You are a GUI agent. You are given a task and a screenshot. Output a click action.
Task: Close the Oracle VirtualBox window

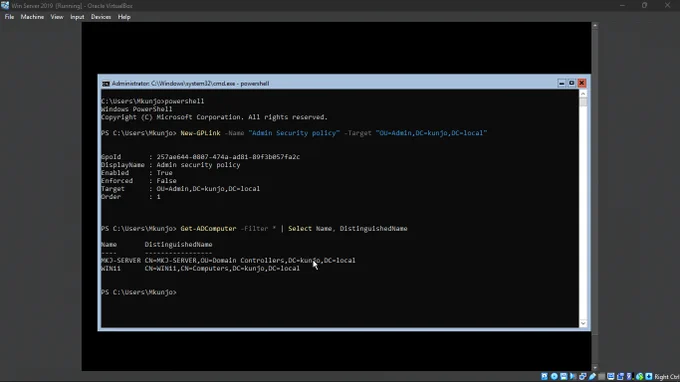coord(667,5)
